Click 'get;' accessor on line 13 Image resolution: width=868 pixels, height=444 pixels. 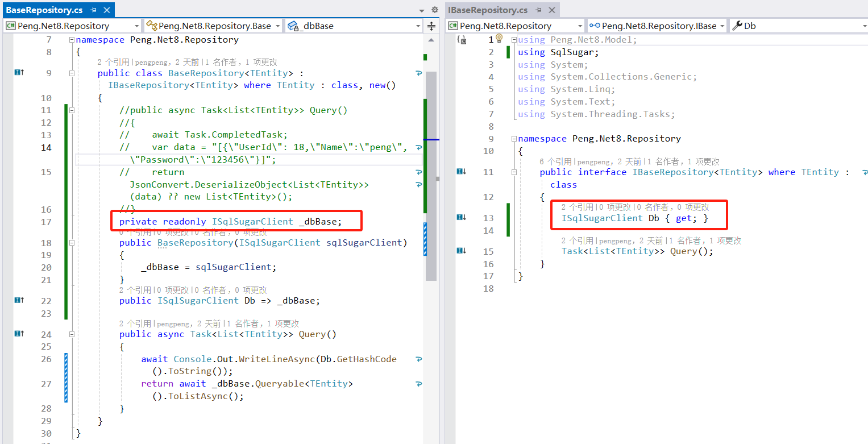(687, 218)
